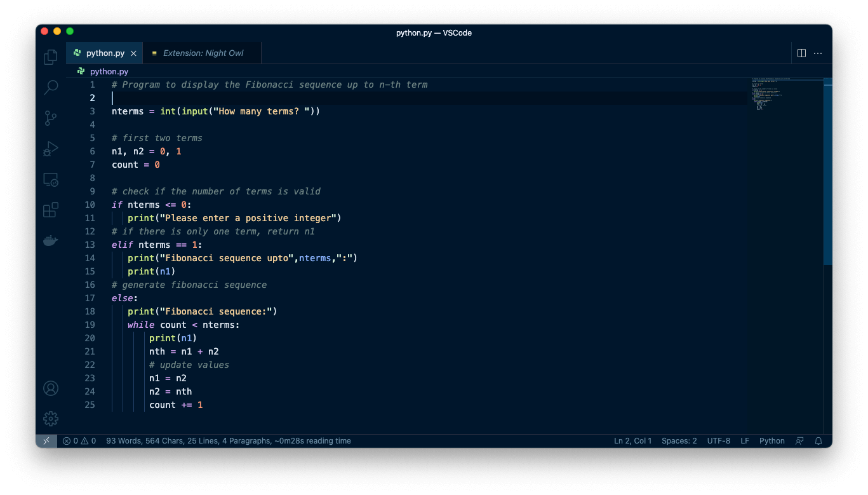
Task: Open Remote Explorer view icon
Action: point(51,180)
